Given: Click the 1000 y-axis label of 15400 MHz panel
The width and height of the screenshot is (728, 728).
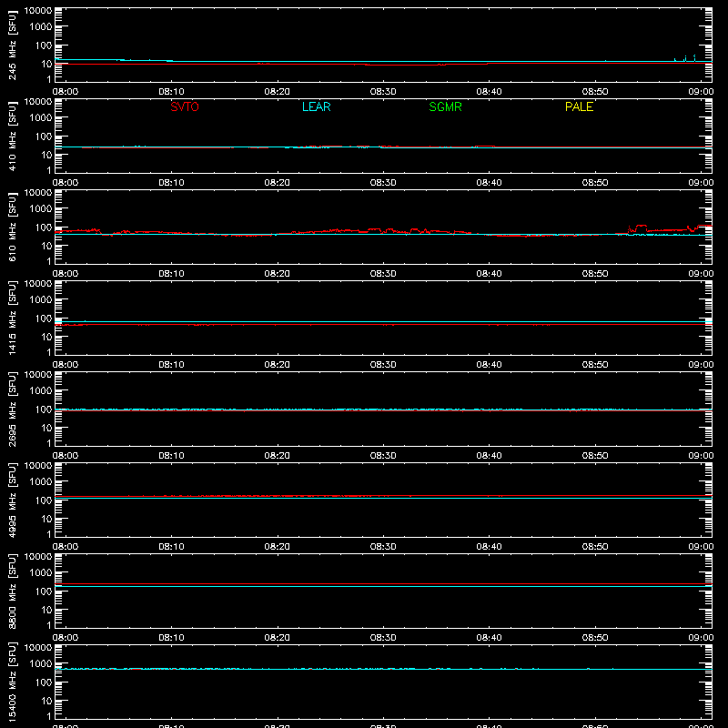Looking at the screenshot, I should click(41, 664).
